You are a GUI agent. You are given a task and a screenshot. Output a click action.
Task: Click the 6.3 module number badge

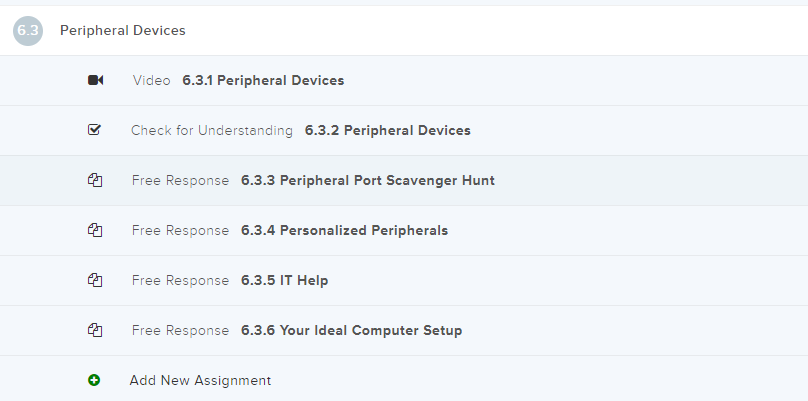coord(28,30)
